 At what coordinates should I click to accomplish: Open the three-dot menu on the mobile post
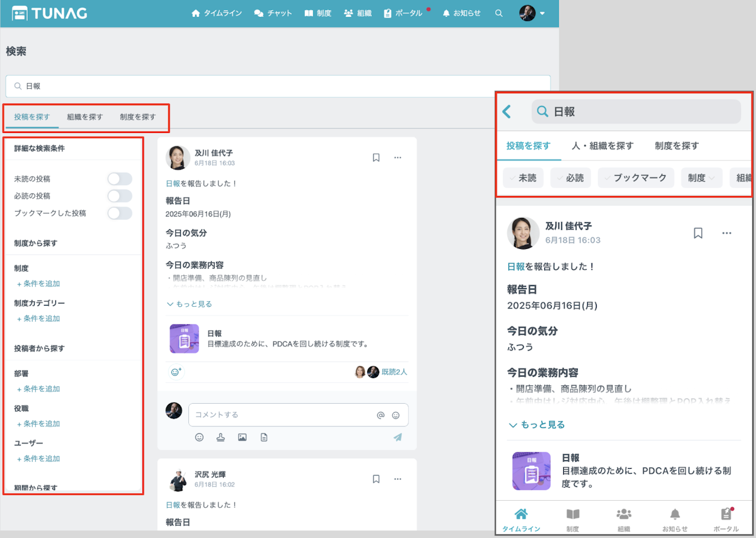point(726,233)
